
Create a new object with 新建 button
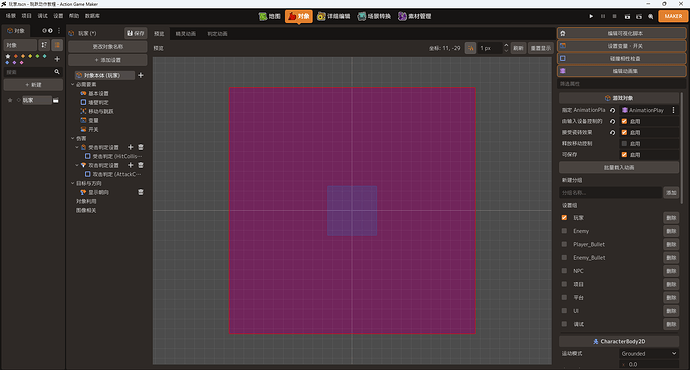[33, 84]
